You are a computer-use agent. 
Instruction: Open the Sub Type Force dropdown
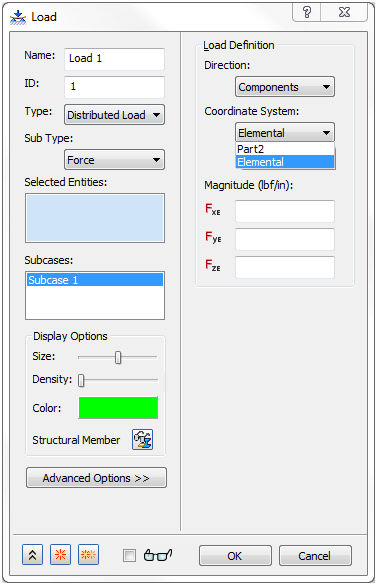tap(114, 160)
